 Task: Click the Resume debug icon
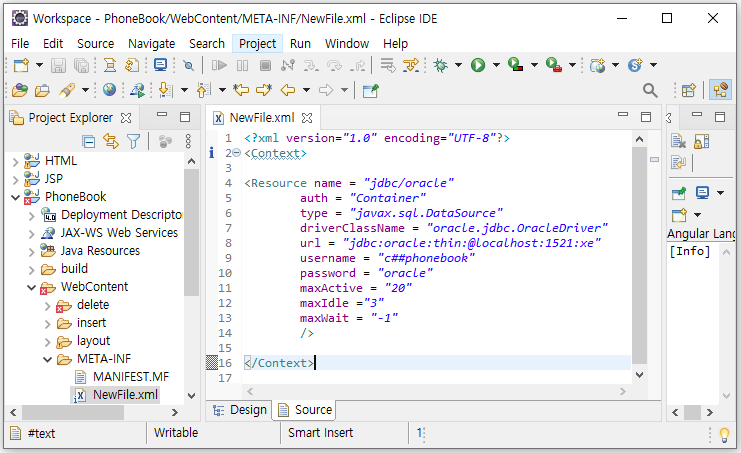point(219,65)
